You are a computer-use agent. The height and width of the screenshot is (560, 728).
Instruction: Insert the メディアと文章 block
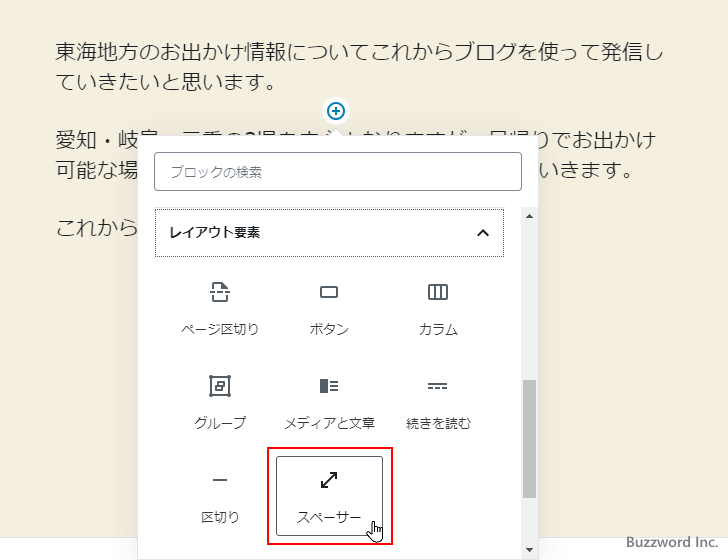coord(329,402)
